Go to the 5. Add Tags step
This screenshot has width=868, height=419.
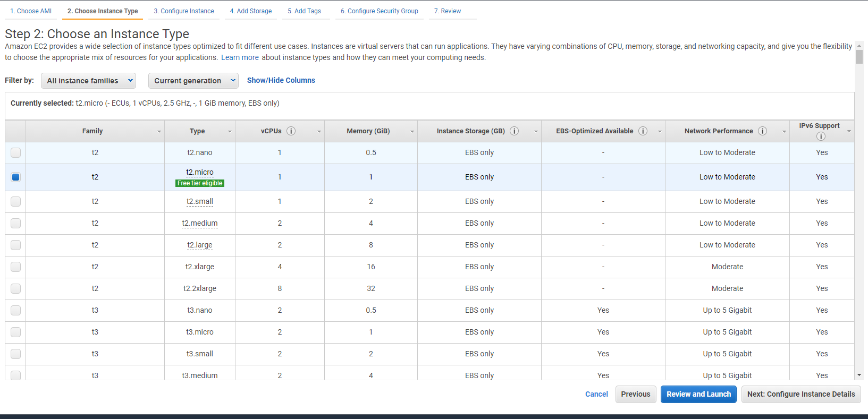pos(305,11)
